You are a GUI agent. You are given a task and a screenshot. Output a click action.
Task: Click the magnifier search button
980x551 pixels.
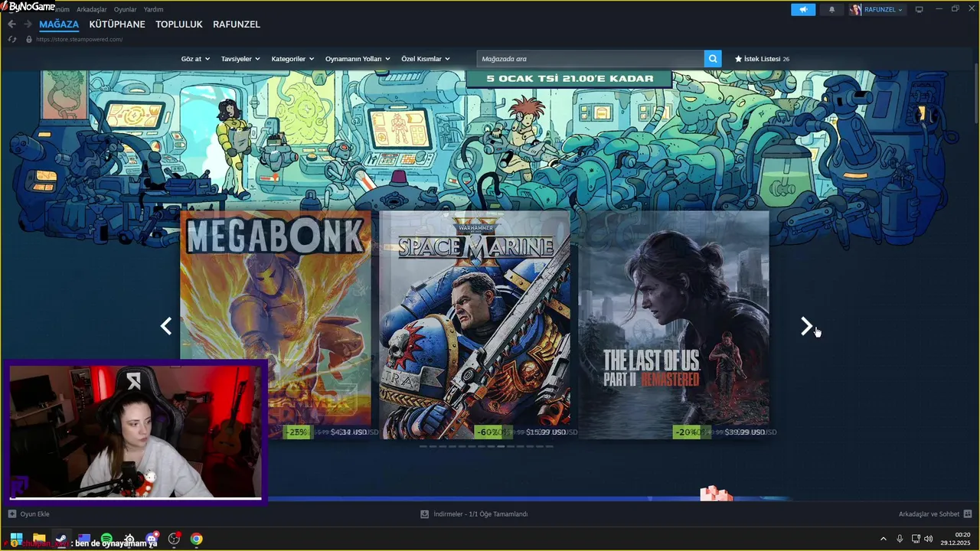point(713,59)
